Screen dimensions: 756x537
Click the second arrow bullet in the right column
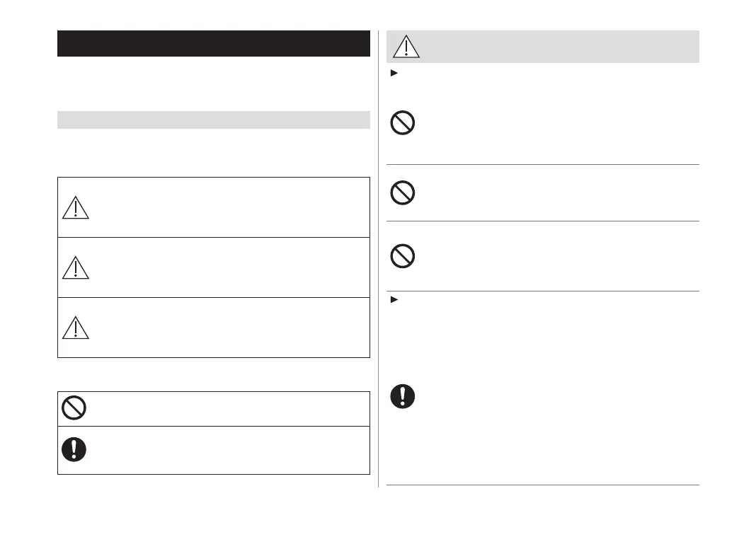(x=394, y=300)
